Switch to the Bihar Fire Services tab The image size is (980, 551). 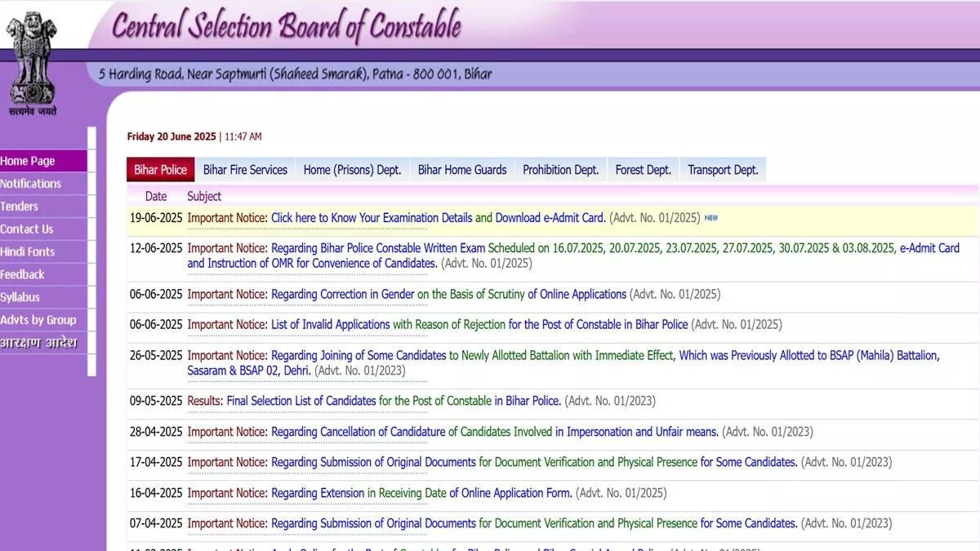click(x=245, y=170)
